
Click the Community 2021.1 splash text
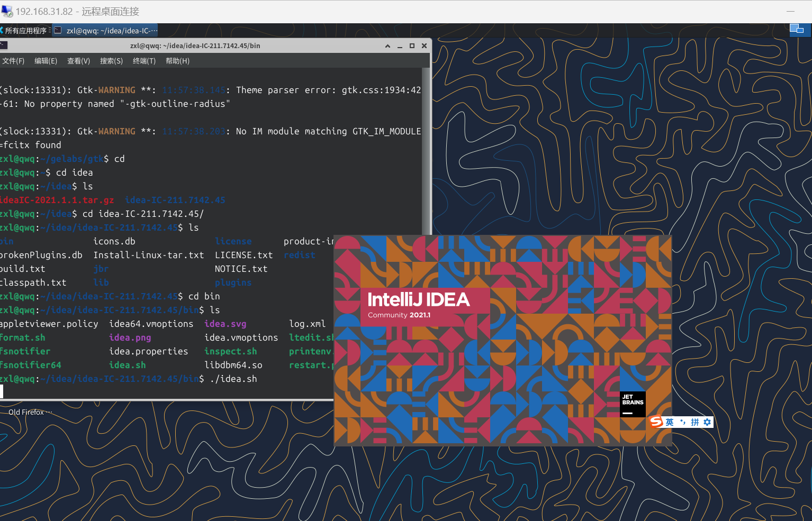pyautogui.click(x=399, y=315)
